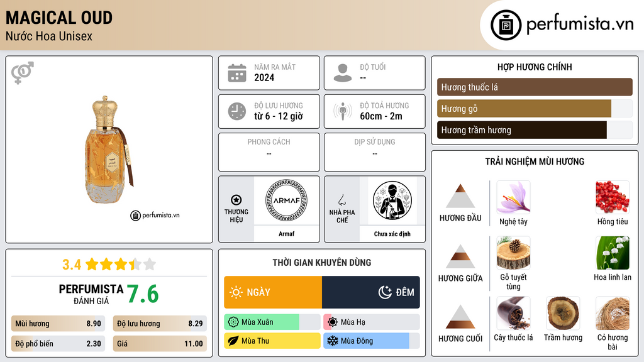Image resolution: width=644 pixels, height=362 pixels.
Task: Click the Mùa Hạ season bar
Action: click(x=372, y=322)
